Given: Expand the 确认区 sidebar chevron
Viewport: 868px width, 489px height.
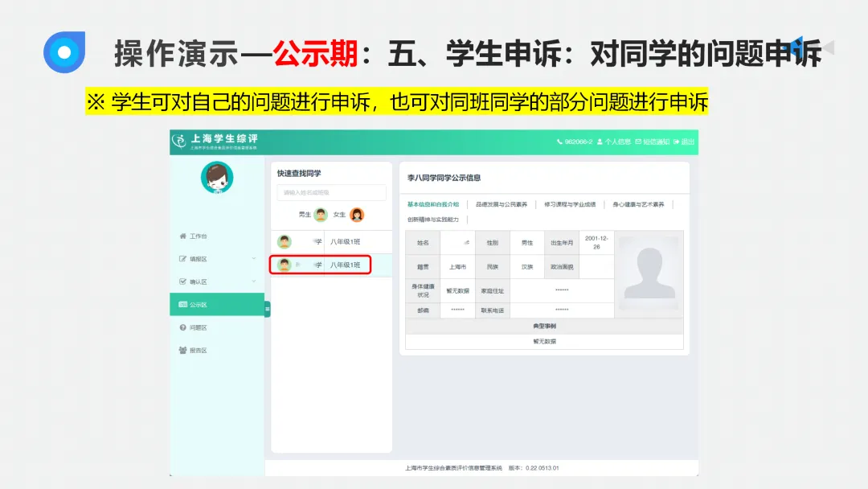Looking at the screenshot, I should point(253,280).
